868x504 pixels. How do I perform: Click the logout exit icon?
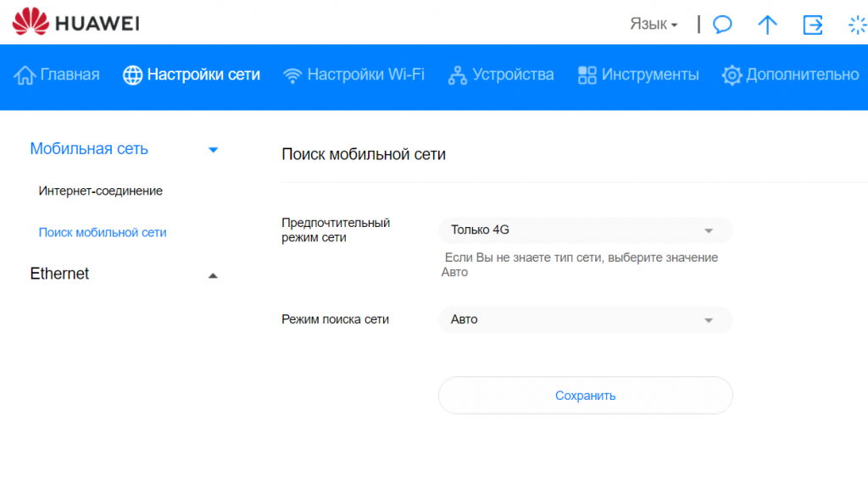813,25
